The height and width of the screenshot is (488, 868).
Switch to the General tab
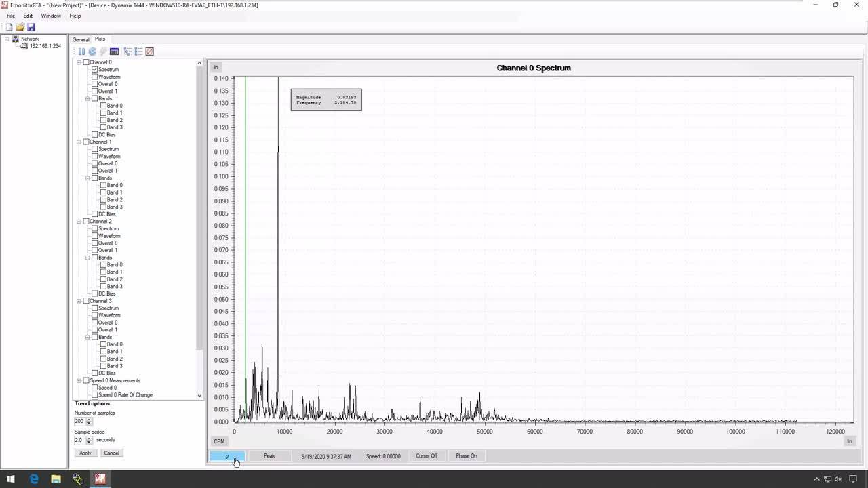pos(81,39)
